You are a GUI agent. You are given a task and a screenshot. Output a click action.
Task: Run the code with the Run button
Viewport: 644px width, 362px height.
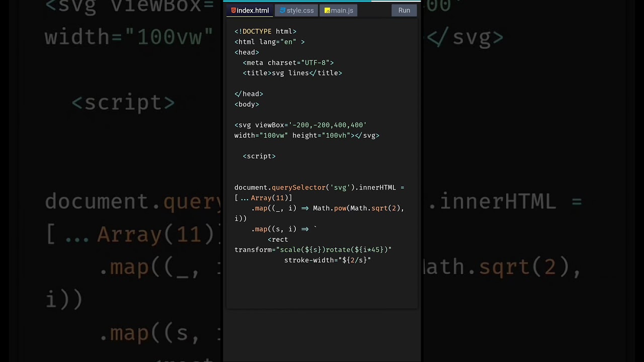404,11
